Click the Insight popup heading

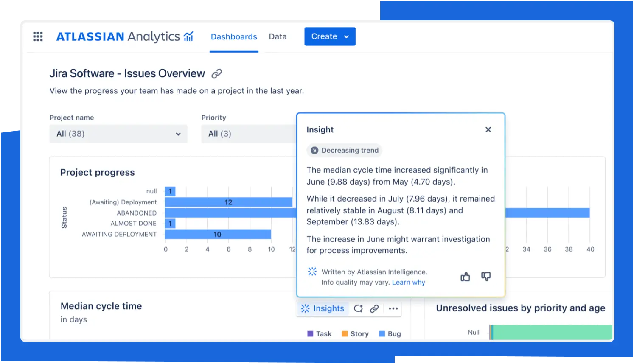[320, 130]
